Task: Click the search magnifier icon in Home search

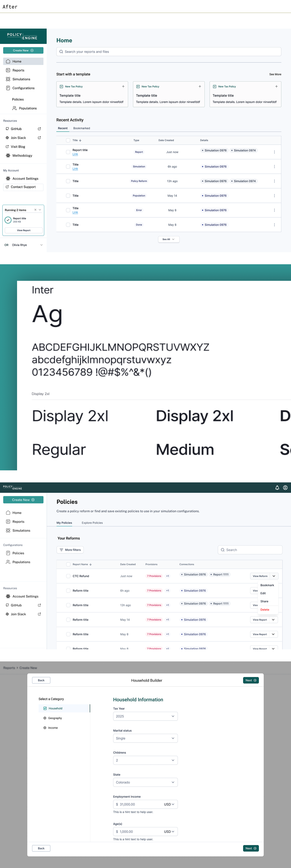Action: (61, 52)
